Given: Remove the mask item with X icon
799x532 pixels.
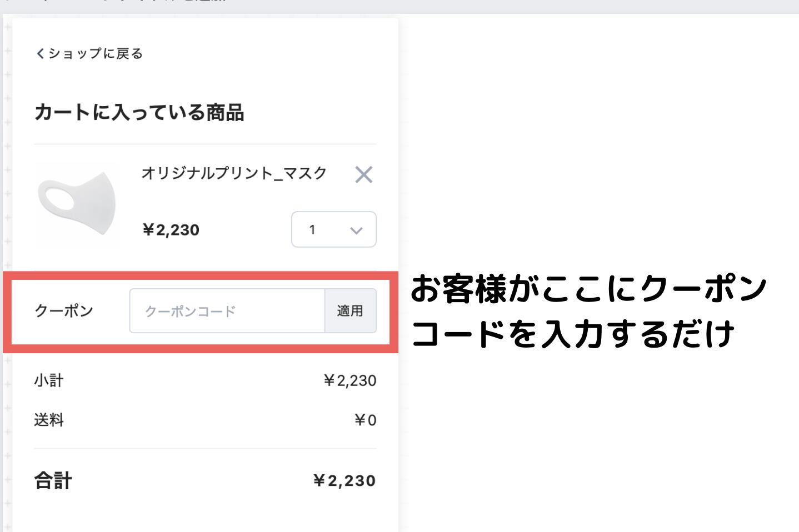Looking at the screenshot, I should (363, 175).
